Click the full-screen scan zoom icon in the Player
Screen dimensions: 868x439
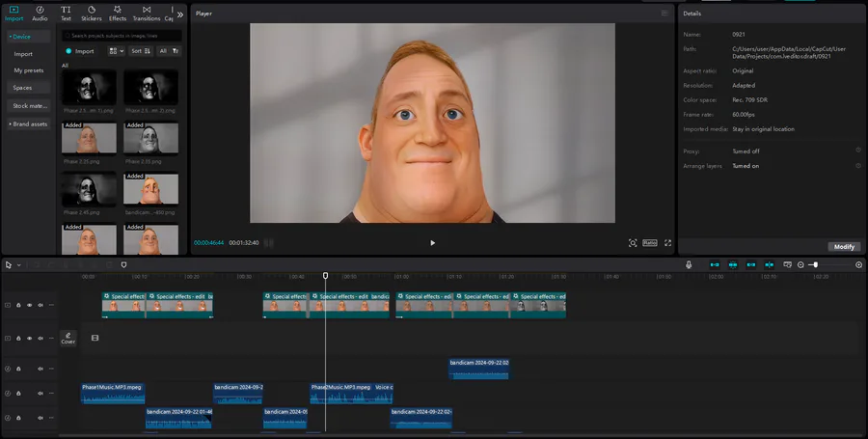633,243
